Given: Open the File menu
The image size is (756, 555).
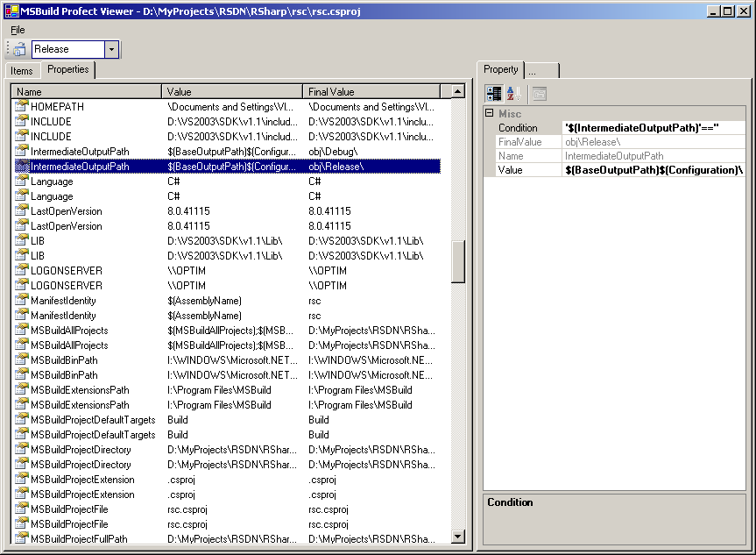Looking at the screenshot, I should (18, 30).
